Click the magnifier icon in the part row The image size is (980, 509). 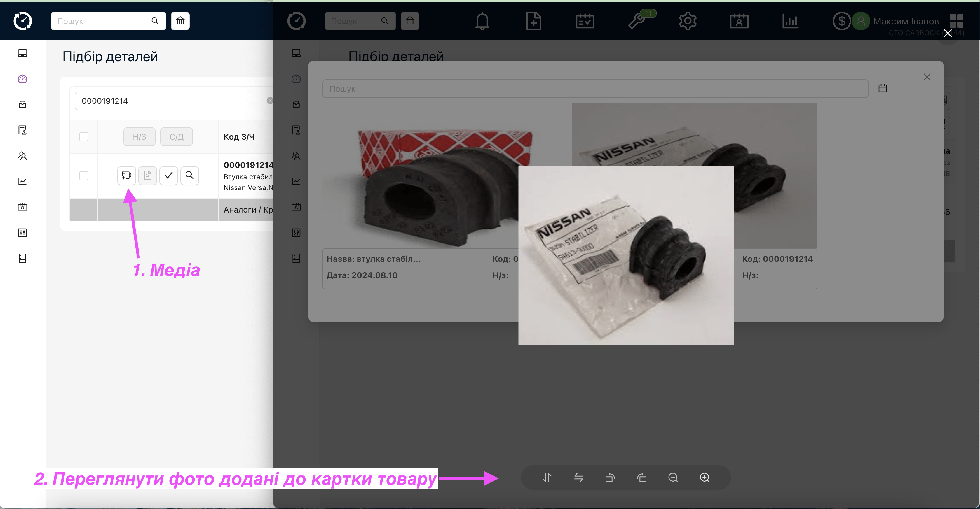[x=189, y=175]
